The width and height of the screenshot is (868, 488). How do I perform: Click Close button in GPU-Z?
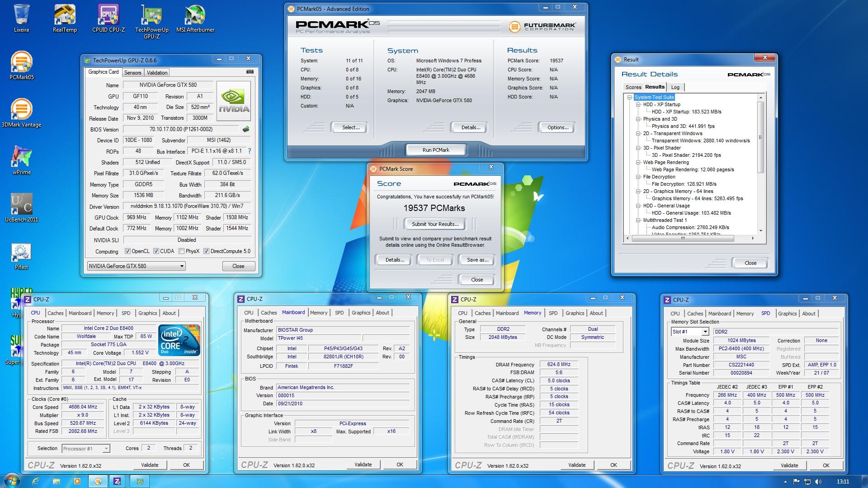pos(238,266)
